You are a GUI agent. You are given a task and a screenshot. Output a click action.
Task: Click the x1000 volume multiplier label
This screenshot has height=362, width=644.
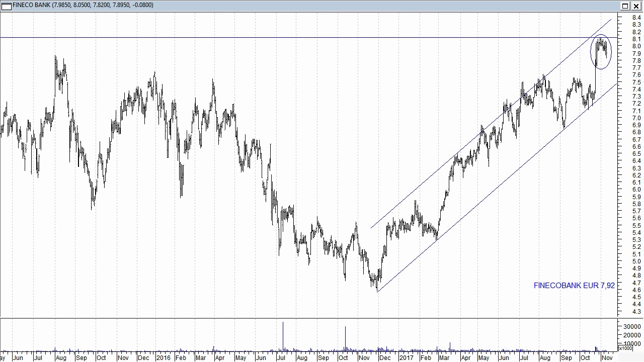[x=625, y=348]
